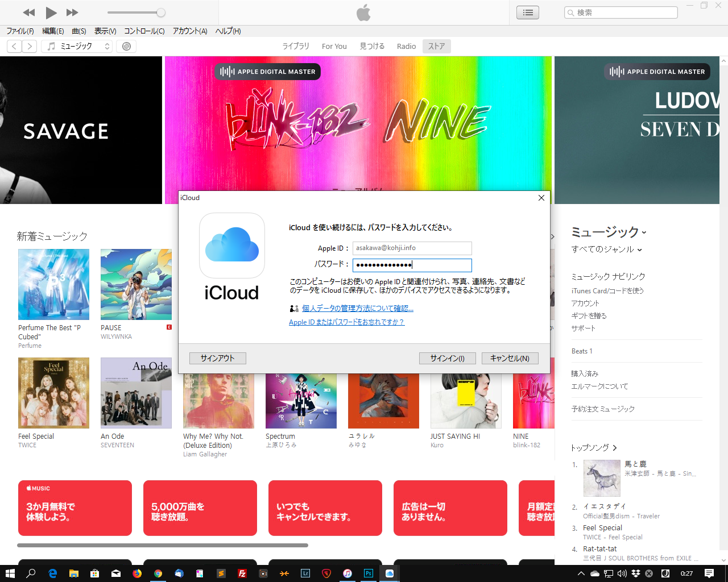Click the 3か月無料で体験しよう banner
Screen dimensions: 728x582
pos(75,508)
